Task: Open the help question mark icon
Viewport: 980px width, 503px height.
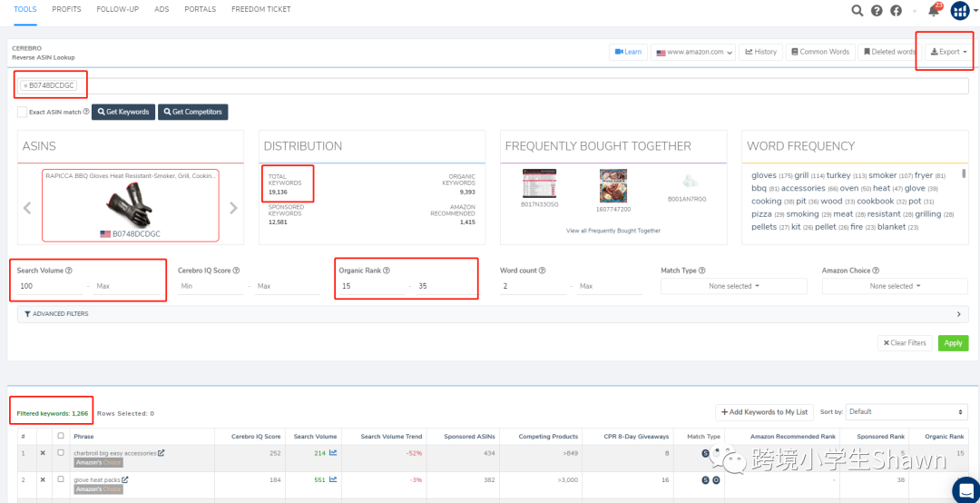Action: pos(877,11)
